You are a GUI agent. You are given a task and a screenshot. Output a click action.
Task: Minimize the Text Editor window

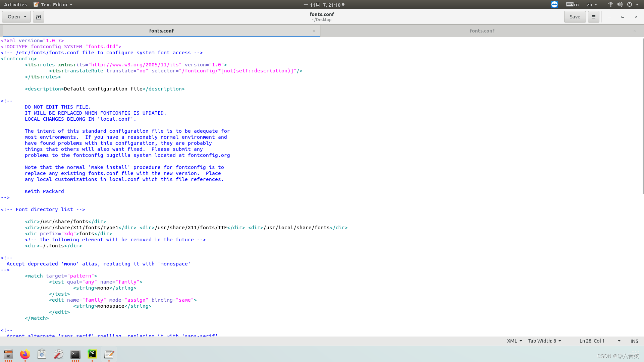click(609, 17)
